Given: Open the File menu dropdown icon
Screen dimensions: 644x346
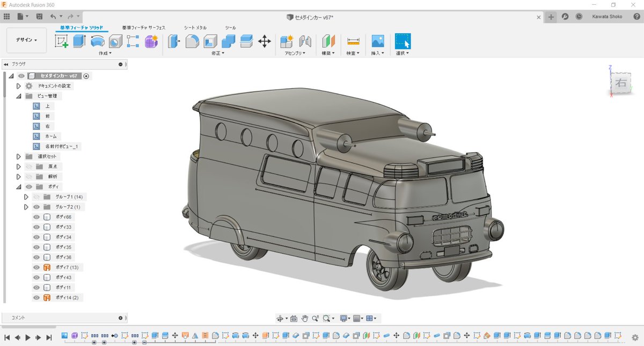Looking at the screenshot, I should click(23, 17).
